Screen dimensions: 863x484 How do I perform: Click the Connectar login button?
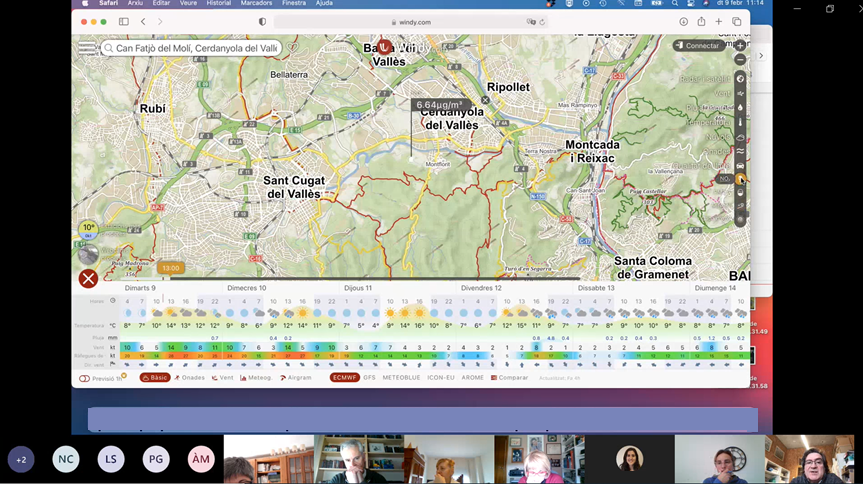698,46
